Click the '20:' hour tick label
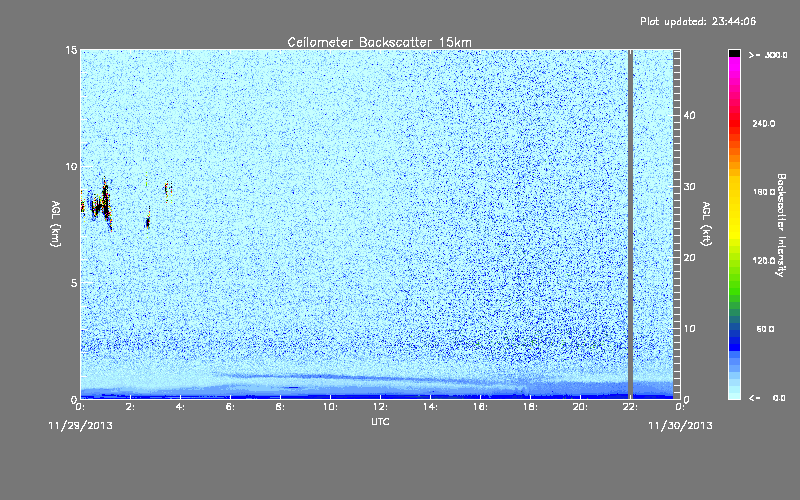 coord(581,407)
